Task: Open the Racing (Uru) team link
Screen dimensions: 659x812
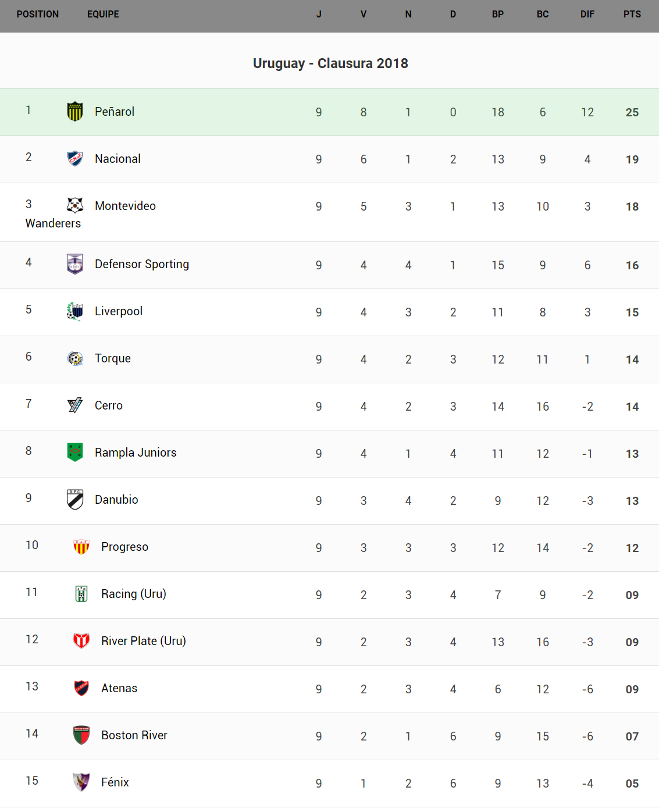Action: (x=133, y=594)
